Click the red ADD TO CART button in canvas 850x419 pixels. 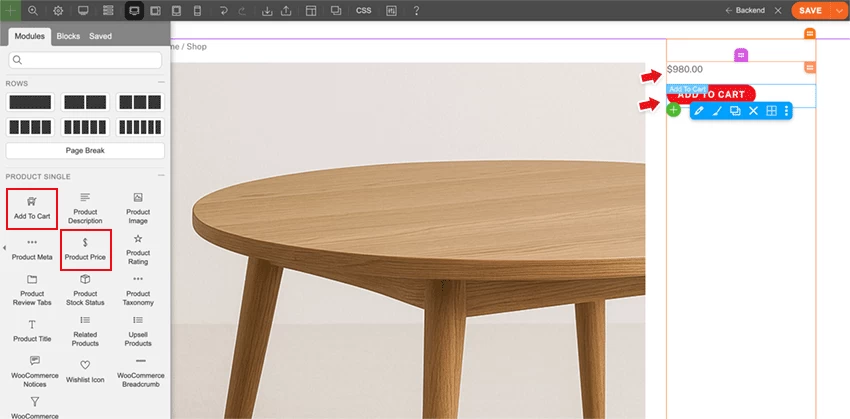point(711,94)
